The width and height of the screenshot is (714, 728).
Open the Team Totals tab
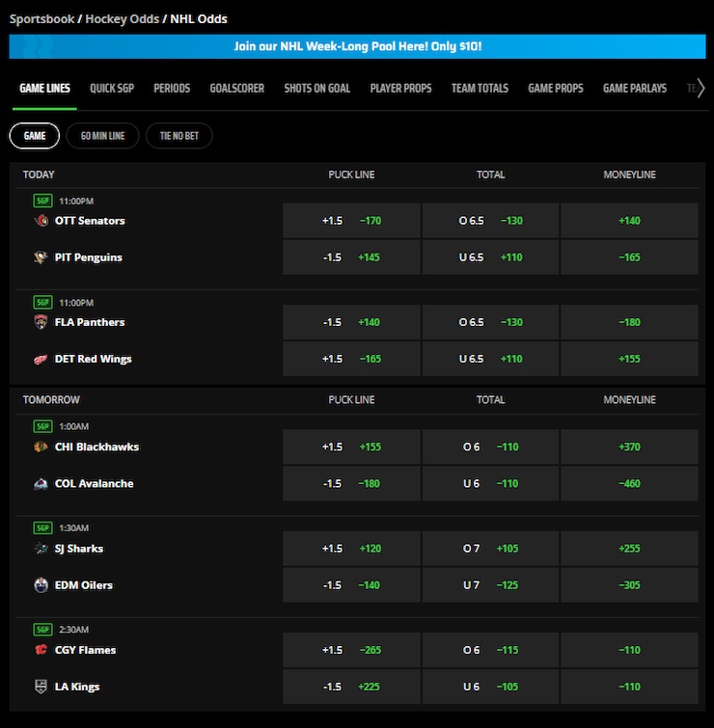click(x=480, y=88)
